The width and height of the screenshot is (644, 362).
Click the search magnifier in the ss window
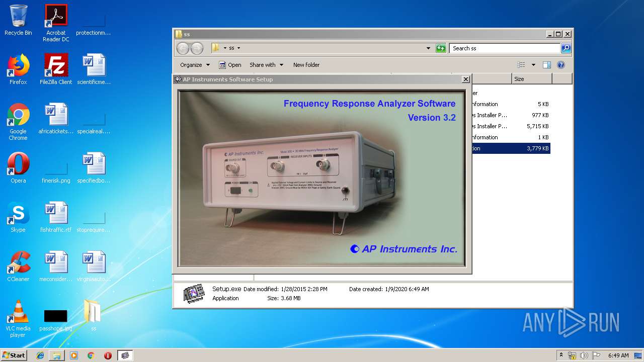click(566, 48)
